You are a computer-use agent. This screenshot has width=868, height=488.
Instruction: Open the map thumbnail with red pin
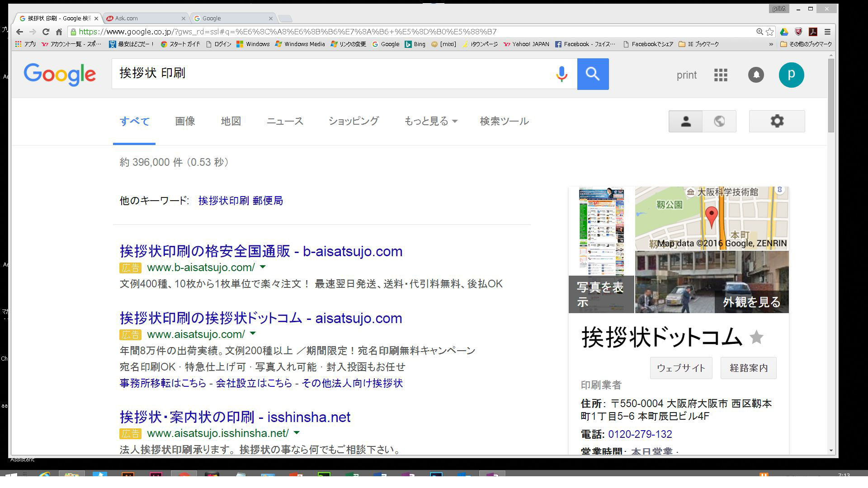coord(712,218)
